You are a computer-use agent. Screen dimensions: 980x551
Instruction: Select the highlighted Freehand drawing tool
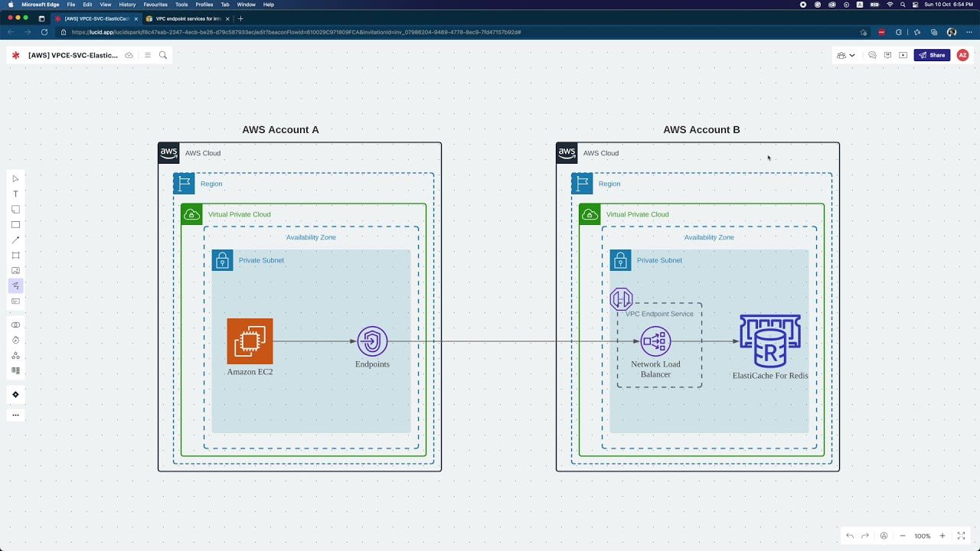coord(15,285)
